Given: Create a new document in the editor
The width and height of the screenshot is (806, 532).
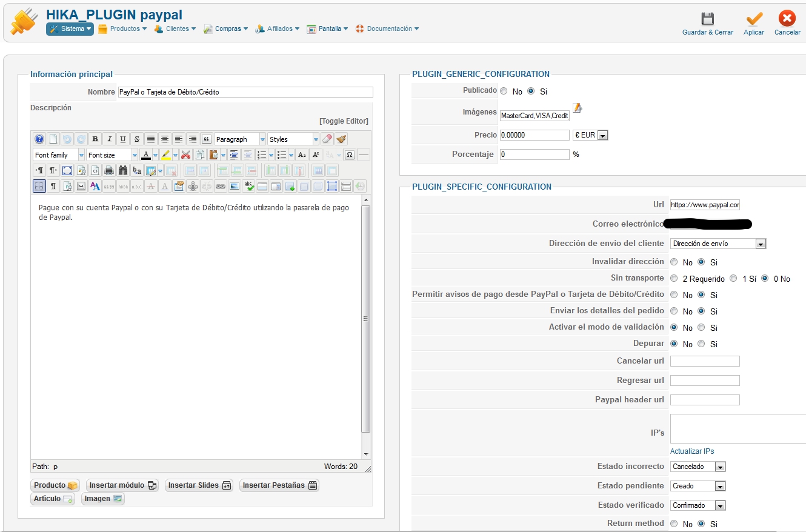Looking at the screenshot, I should (53, 139).
